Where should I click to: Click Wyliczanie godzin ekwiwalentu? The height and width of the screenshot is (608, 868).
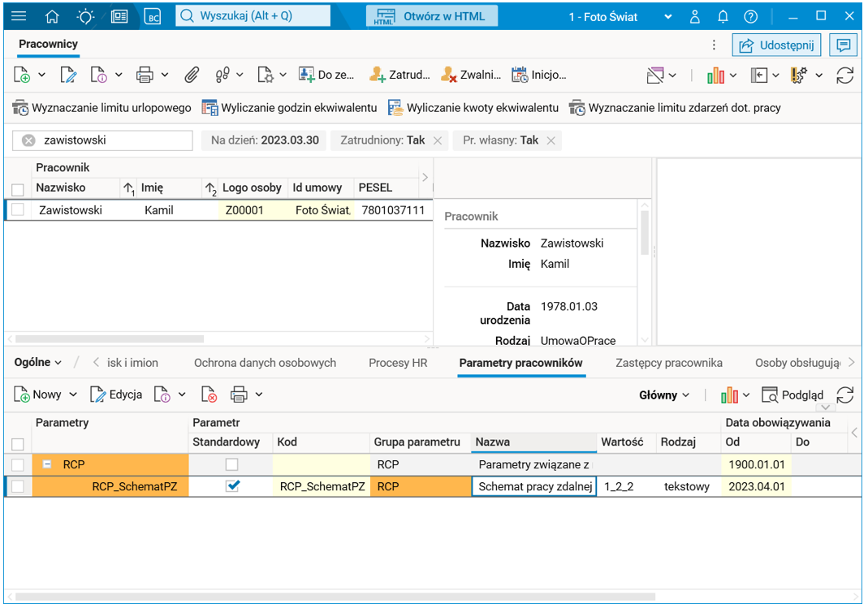click(x=289, y=108)
